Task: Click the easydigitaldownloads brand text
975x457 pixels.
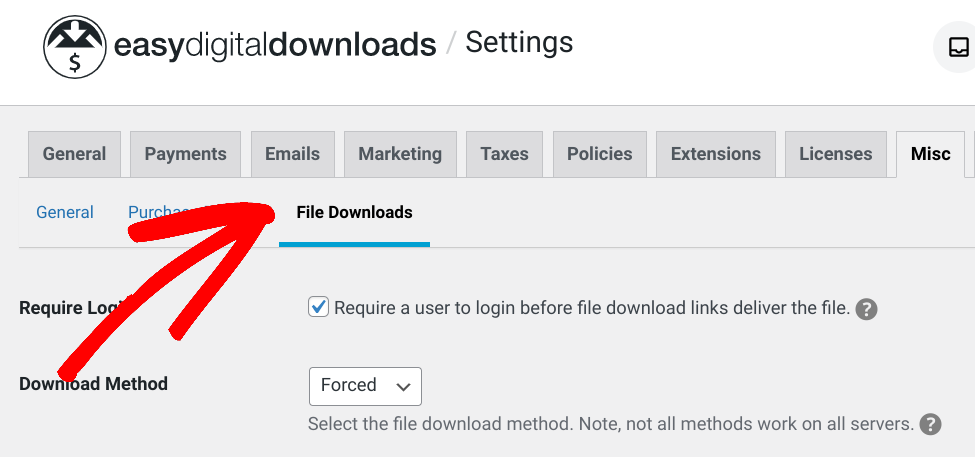Action: pyautogui.click(x=275, y=45)
